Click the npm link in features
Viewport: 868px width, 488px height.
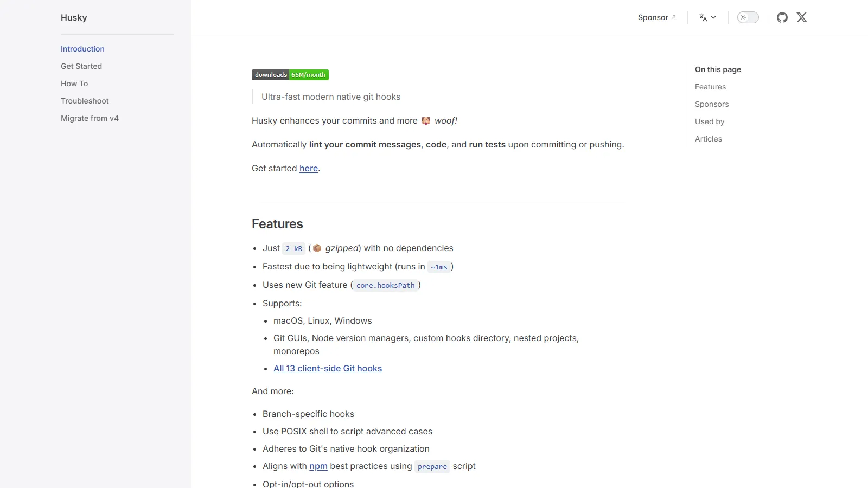point(318,466)
